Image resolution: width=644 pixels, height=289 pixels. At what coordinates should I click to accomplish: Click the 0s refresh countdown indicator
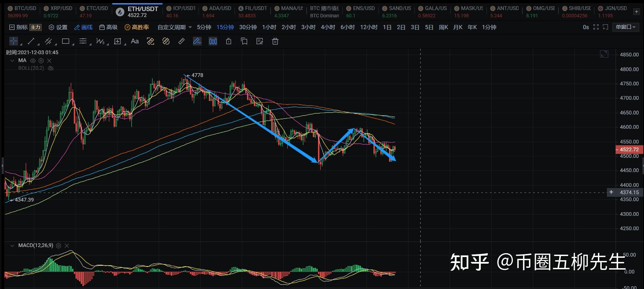586,27
